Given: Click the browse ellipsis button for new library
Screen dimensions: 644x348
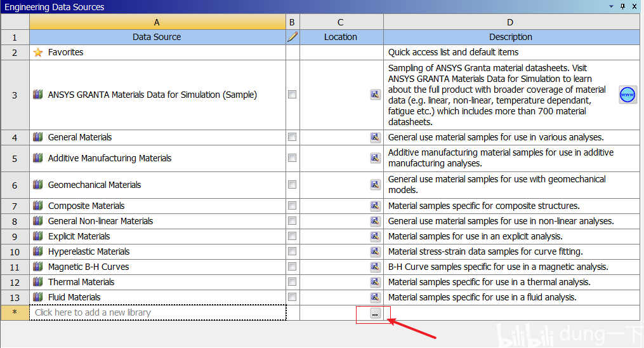Looking at the screenshot, I should pyautogui.click(x=375, y=314).
